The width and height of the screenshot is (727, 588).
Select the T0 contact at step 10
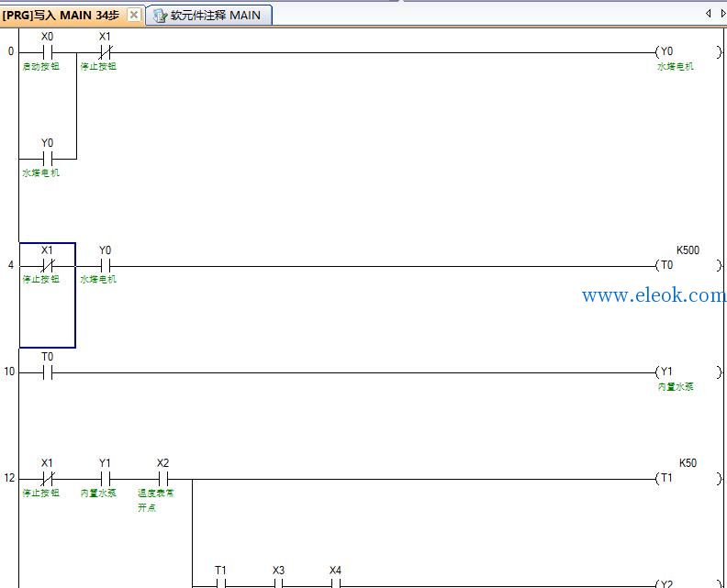pyautogui.click(x=48, y=372)
